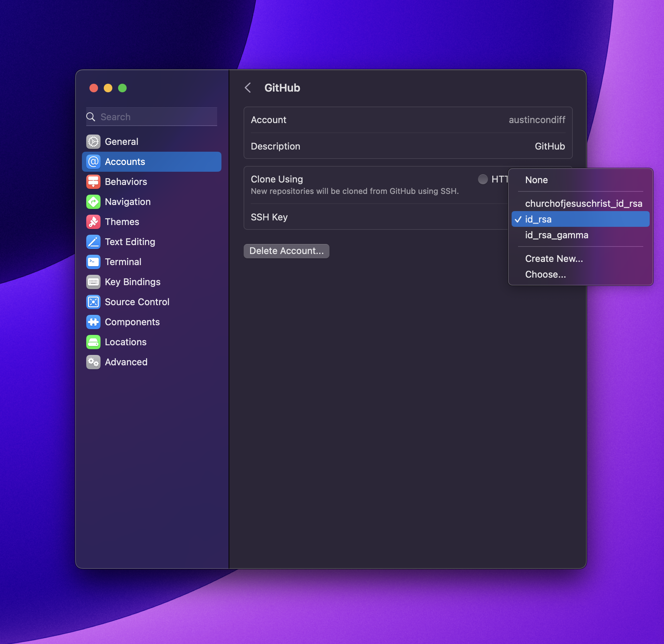Click the Components puzzle piece icon
The height and width of the screenshot is (644, 664).
pos(93,322)
